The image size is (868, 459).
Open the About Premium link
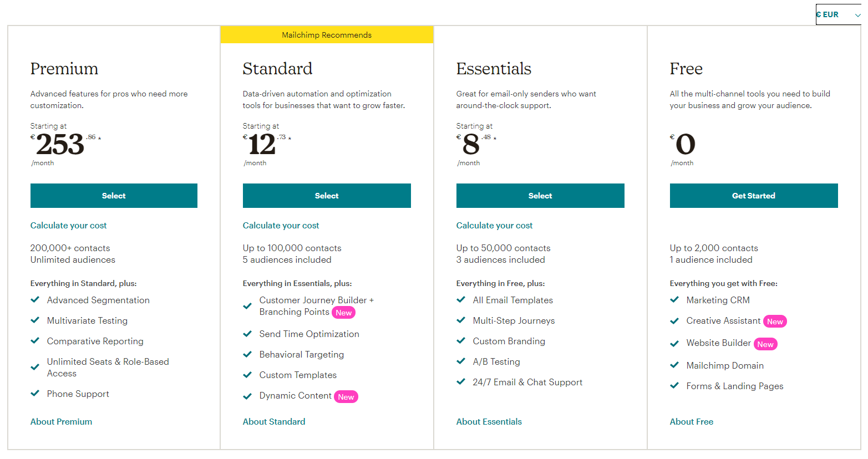coord(61,421)
